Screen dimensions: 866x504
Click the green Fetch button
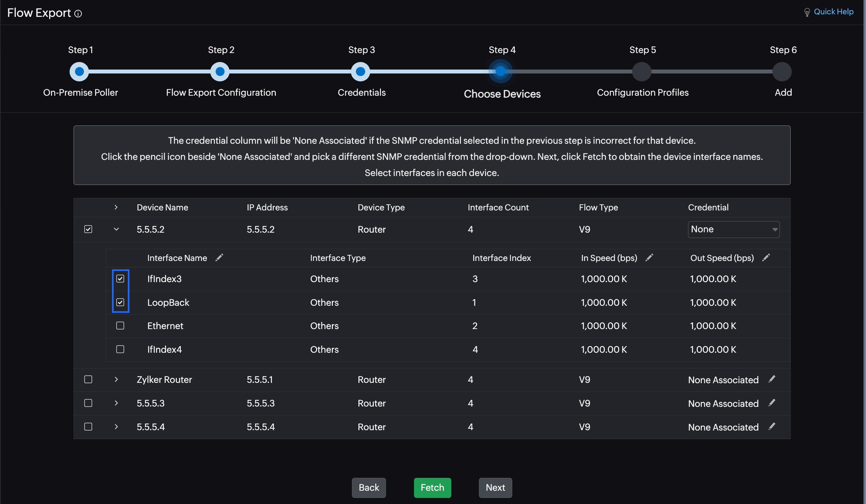click(432, 488)
